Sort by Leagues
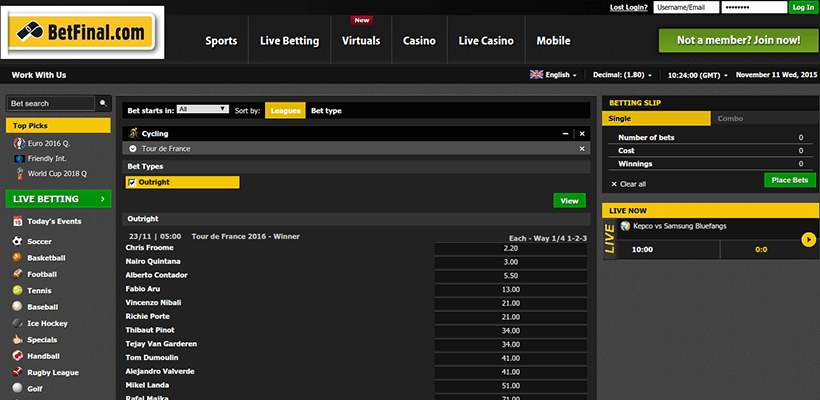The width and height of the screenshot is (820, 400). click(286, 110)
